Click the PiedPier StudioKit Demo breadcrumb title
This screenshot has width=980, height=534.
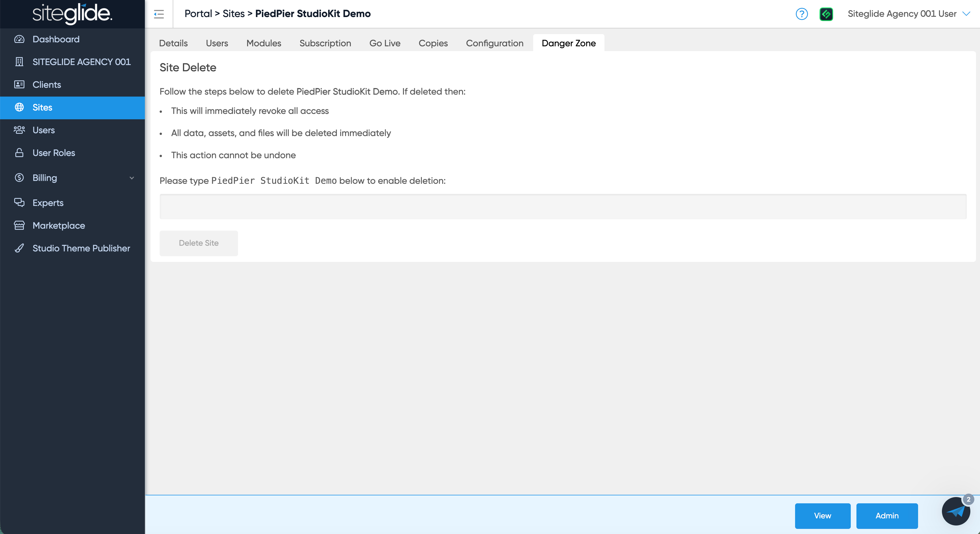click(x=313, y=14)
